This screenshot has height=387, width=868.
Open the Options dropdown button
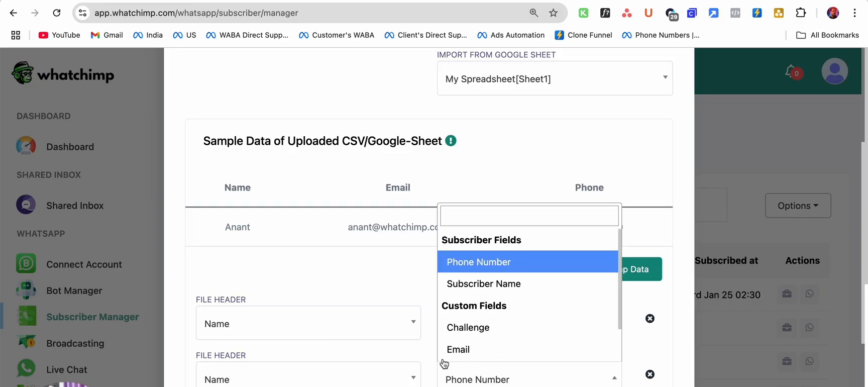798,206
